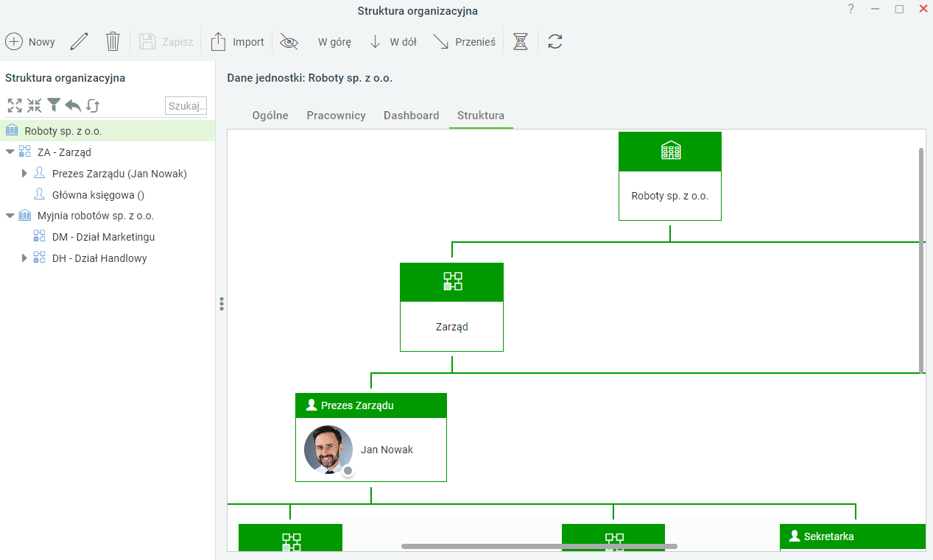Collapse the ZA - Zarząd node
The image size is (933, 560).
point(10,152)
